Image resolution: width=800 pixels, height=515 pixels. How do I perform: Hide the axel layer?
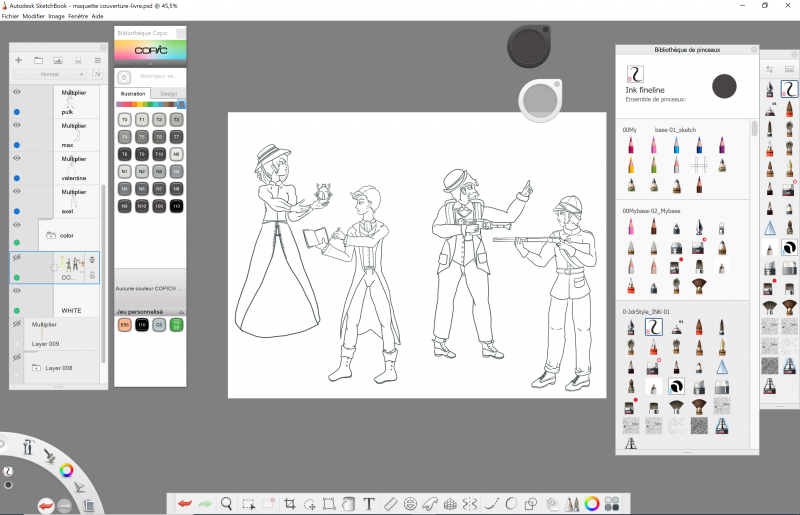click(x=17, y=191)
